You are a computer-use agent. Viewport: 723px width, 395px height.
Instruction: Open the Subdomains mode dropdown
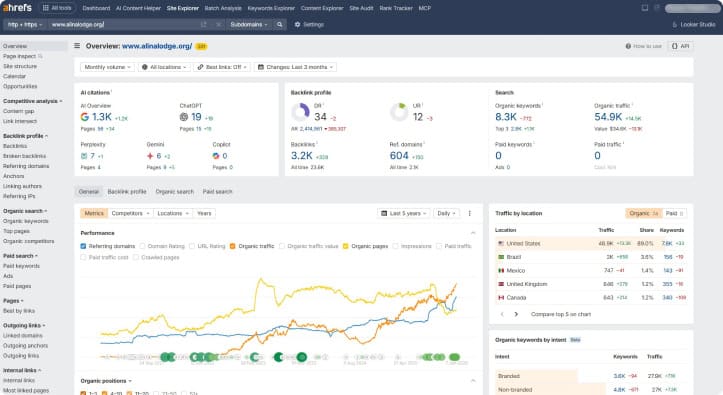coord(249,24)
